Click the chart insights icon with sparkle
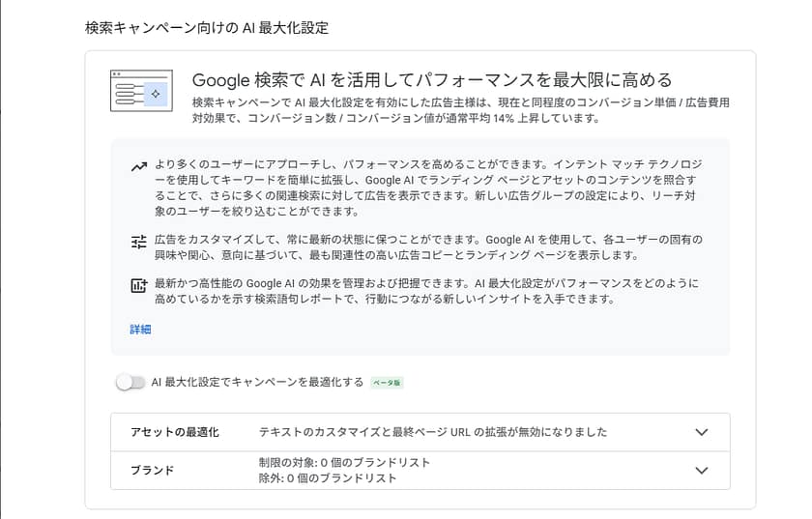 point(138,286)
